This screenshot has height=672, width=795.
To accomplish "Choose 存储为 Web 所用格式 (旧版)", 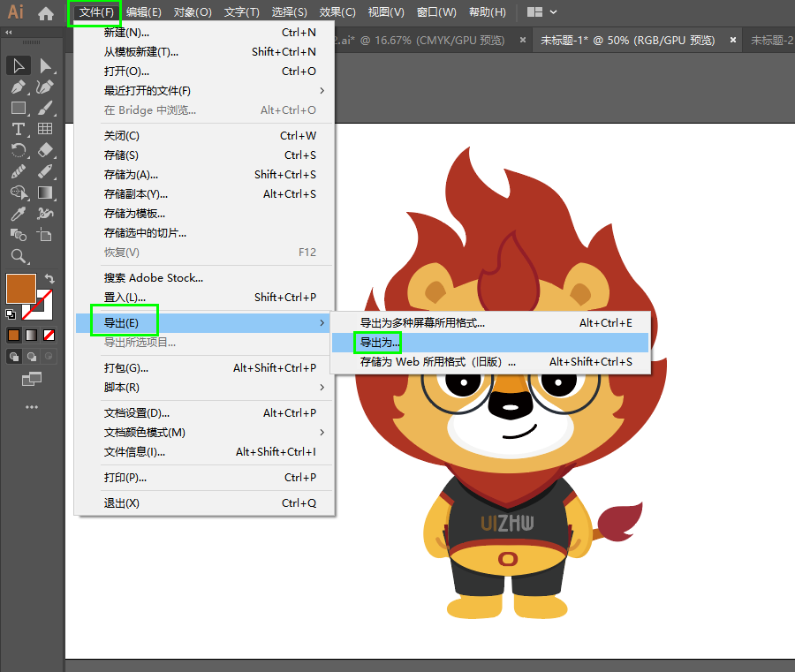I will (x=490, y=362).
